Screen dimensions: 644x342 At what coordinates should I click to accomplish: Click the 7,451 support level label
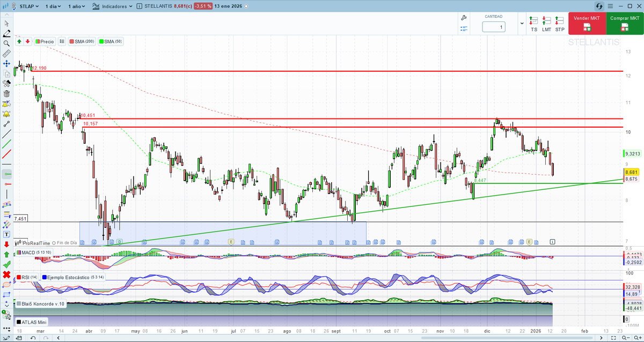tap(20, 219)
